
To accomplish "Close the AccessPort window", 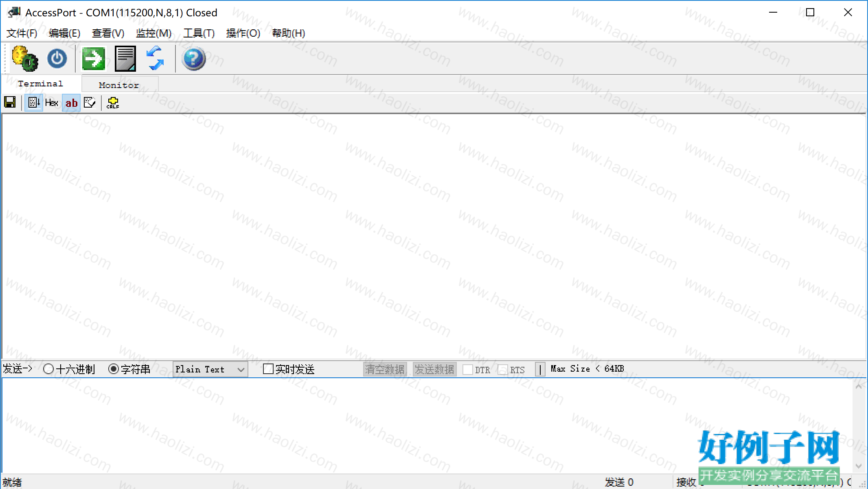I will [x=848, y=13].
